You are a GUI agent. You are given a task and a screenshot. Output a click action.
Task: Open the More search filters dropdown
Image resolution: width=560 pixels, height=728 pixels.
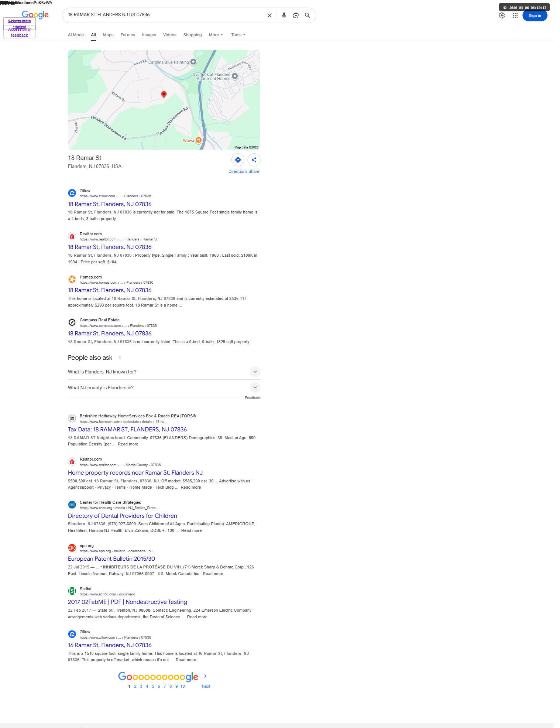pos(216,35)
